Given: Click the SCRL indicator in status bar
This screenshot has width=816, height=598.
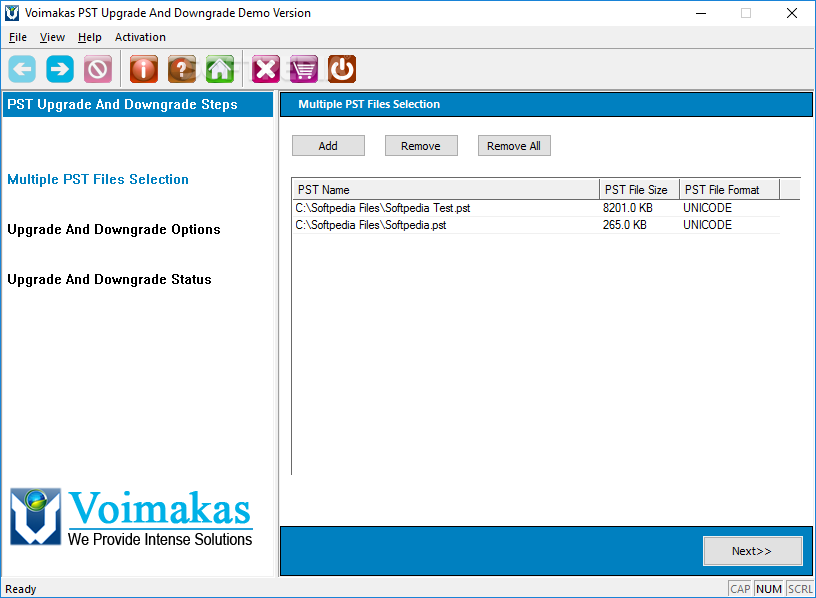Looking at the screenshot, I should (800, 589).
